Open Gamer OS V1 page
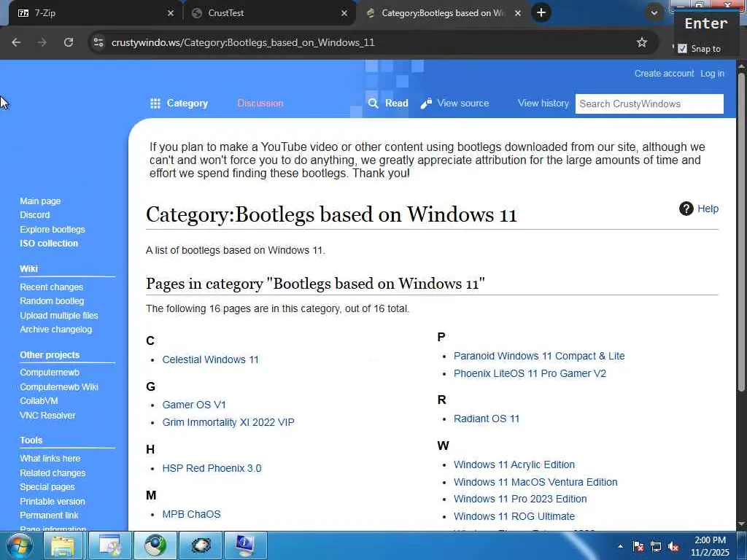Screen dimensions: 747x560 click(194, 405)
